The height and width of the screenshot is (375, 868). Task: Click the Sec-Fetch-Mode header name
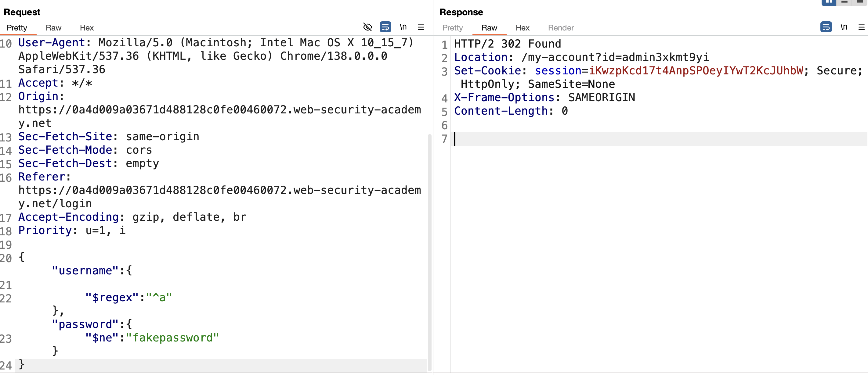tap(65, 150)
